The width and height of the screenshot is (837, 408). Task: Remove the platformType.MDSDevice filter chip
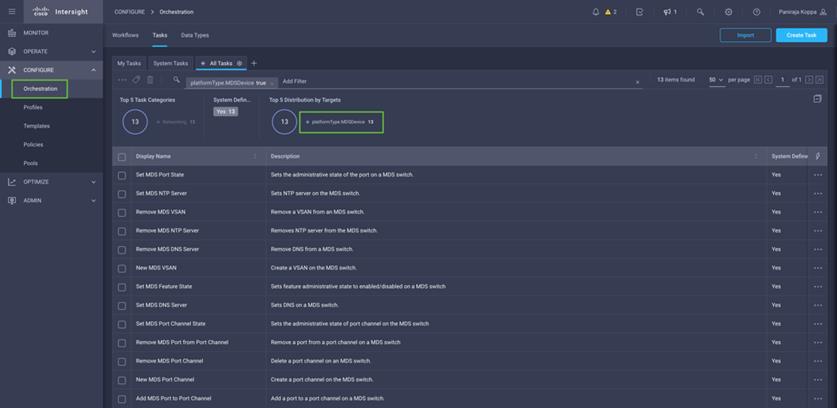[x=272, y=83]
